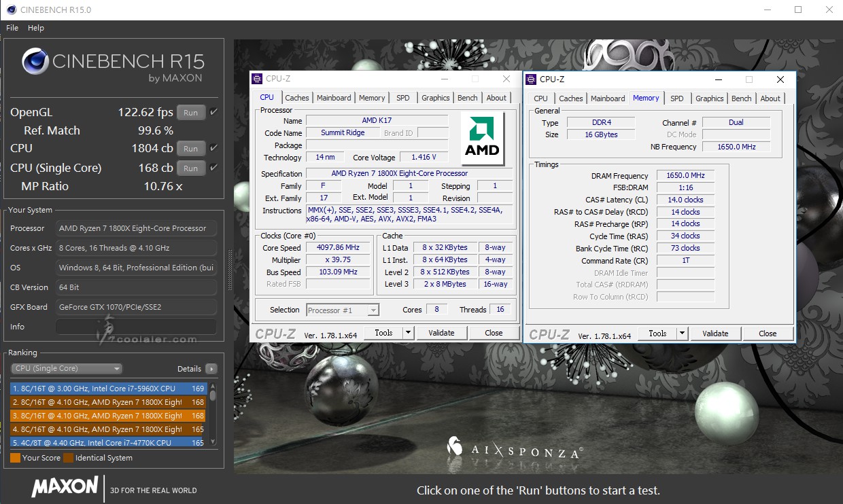Open the Processor #1 selection dropdown
Viewport: 843px width, 504px height.
pyautogui.click(x=343, y=310)
